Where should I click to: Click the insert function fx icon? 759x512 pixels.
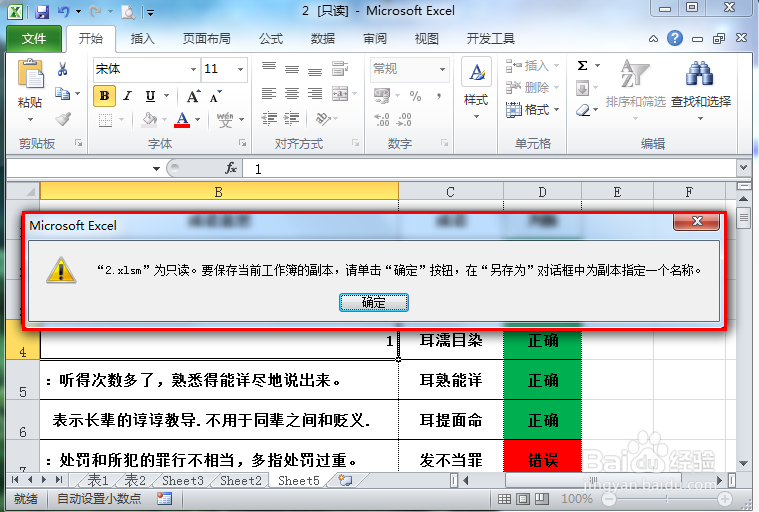(x=231, y=168)
